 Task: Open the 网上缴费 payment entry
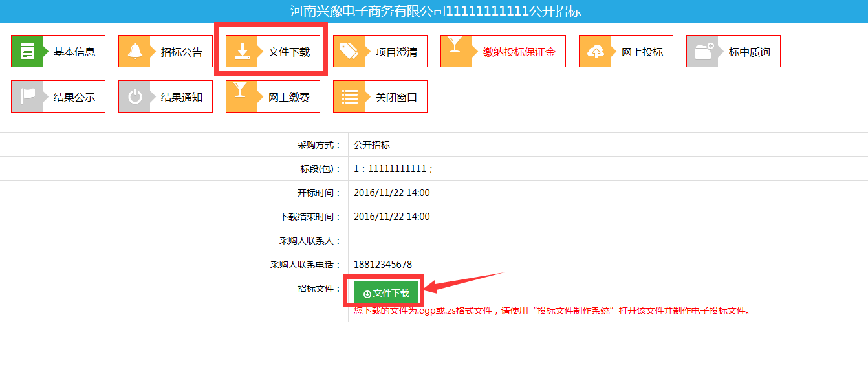pos(289,97)
